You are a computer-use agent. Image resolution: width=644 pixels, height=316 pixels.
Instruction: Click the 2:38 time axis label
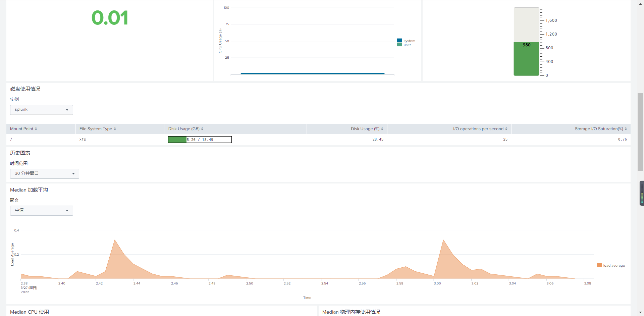(24, 283)
